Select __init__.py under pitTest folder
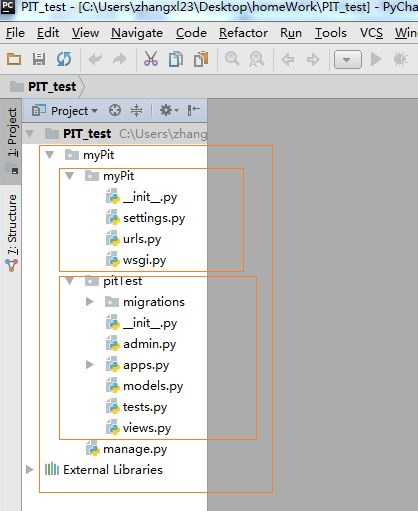This screenshot has width=418, height=511. [150, 323]
